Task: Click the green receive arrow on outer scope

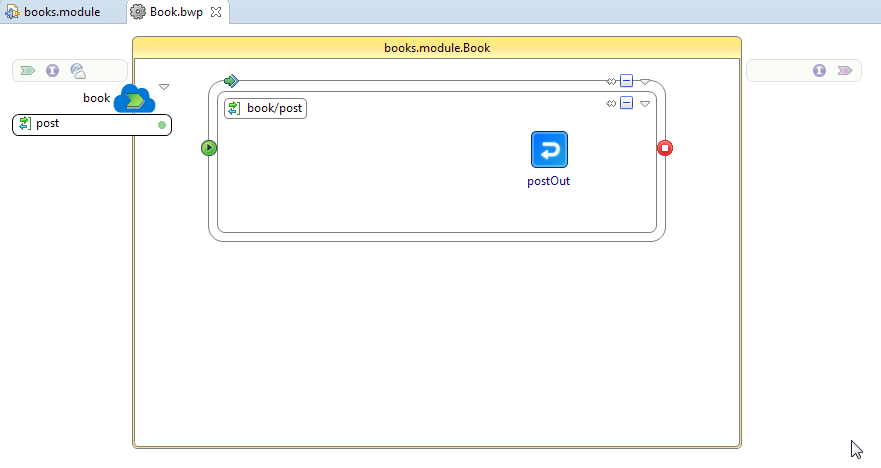Action: (231, 81)
